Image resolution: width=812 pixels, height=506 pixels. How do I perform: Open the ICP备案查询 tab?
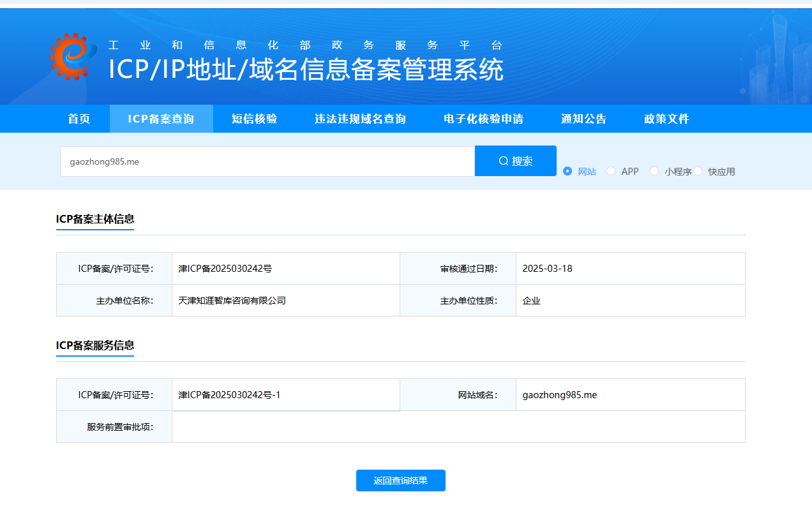161,119
